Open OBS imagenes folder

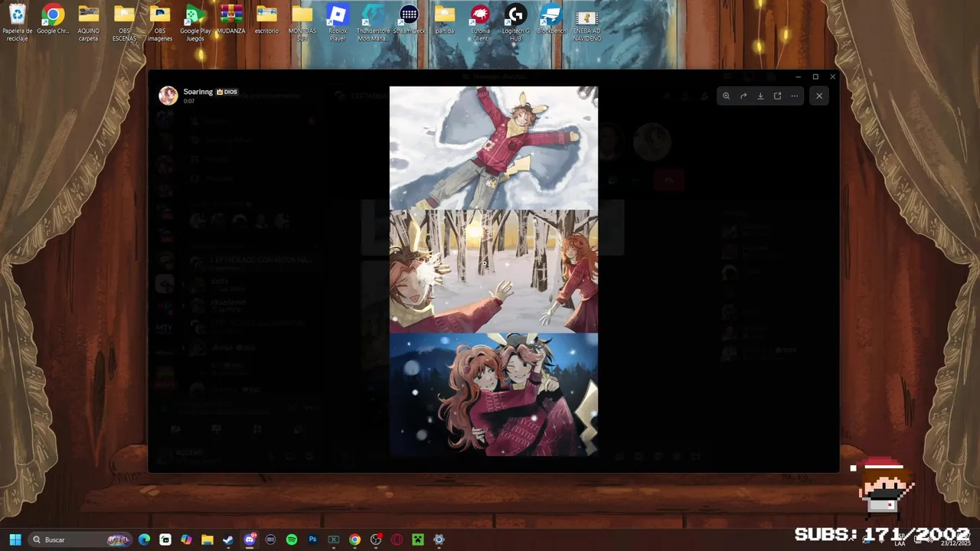tap(160, 23)
